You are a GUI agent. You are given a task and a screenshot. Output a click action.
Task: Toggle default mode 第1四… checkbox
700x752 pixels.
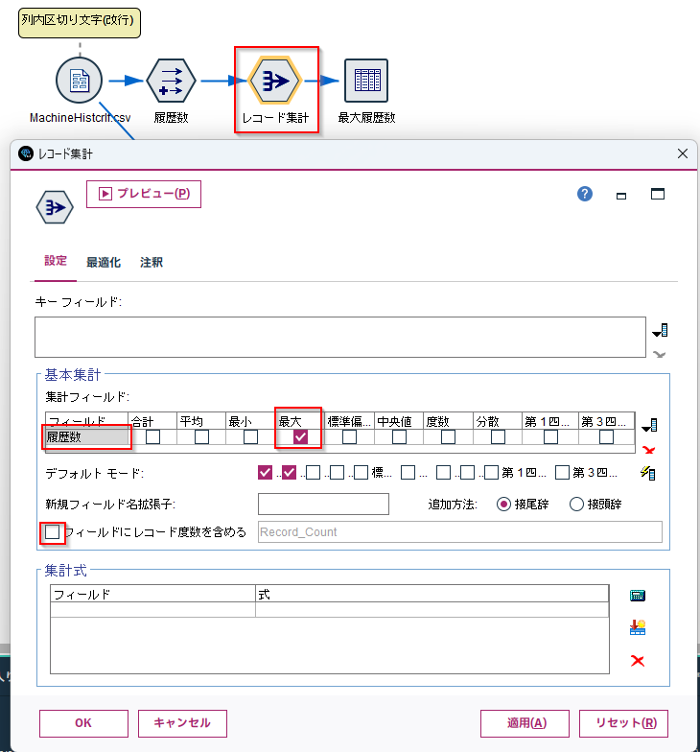(x=491, y=472)
